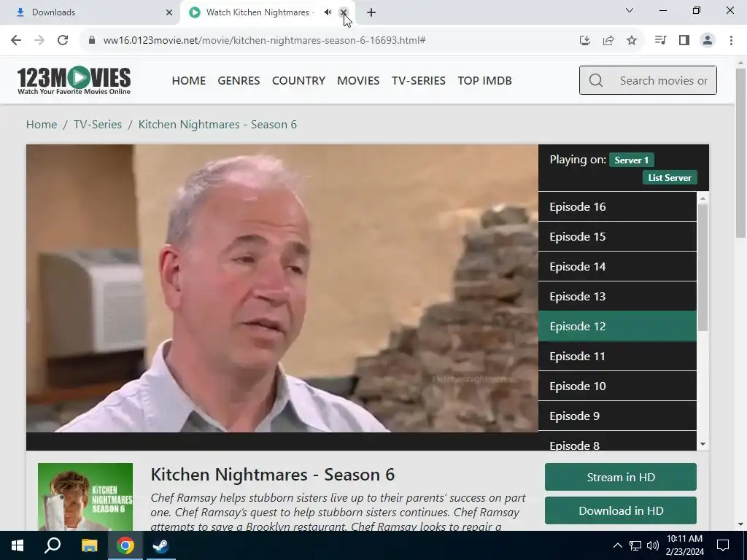Click the Kitchen Nightmares Season 6 poster thumbnail
The width and height of the screenshot is (747, 560).
click(85, 497)
